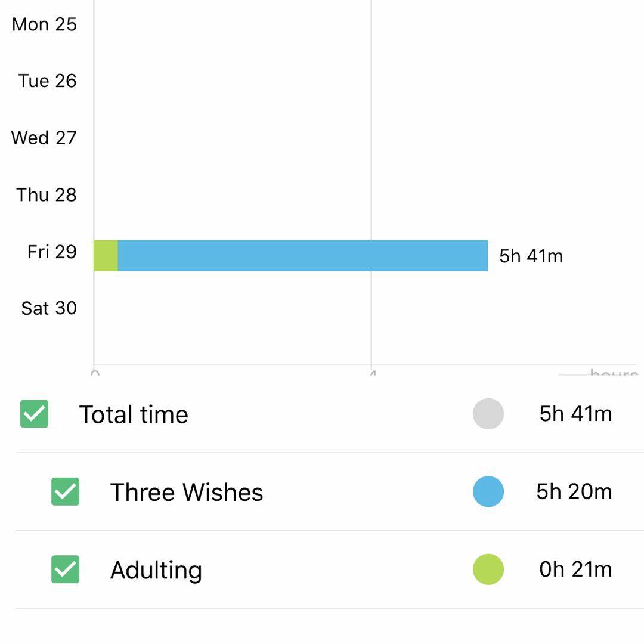Select the Thu 28 row label
Image resolution: width=644 pixels, height=644 pixels.
click(47, 195)
